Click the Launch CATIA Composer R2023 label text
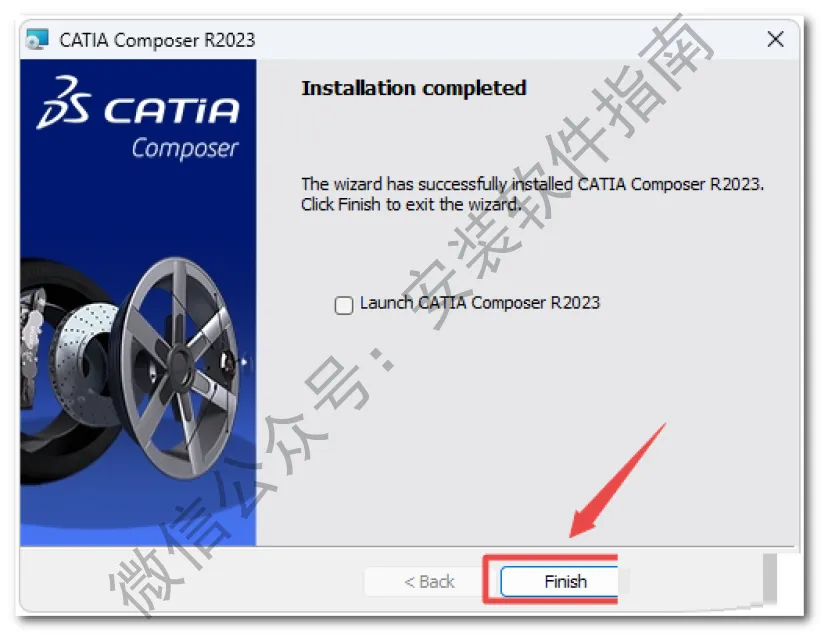Screen dimensions: 821x633 pyautogui.click(x=480, y=303)
